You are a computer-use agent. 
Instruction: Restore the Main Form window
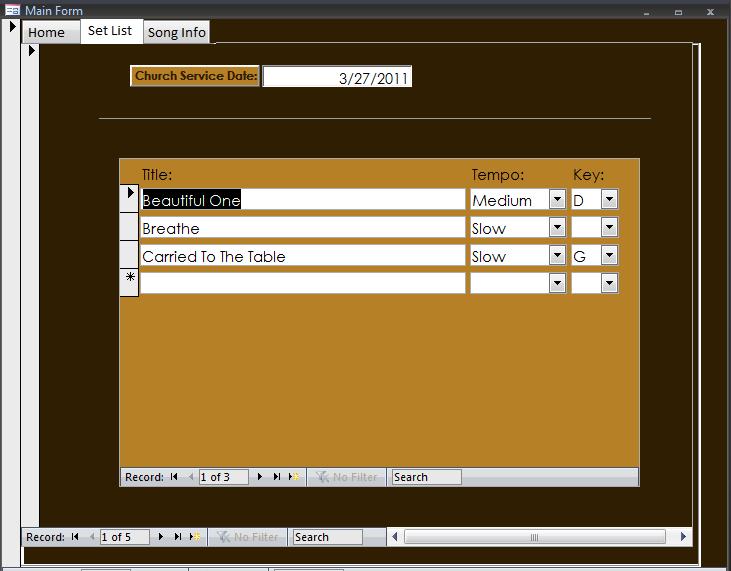(678, 12)
